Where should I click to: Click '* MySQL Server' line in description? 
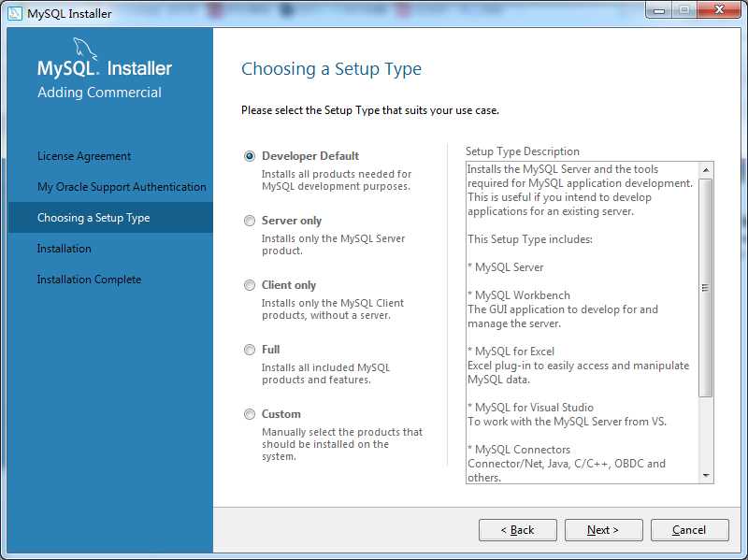coord(506,267)
